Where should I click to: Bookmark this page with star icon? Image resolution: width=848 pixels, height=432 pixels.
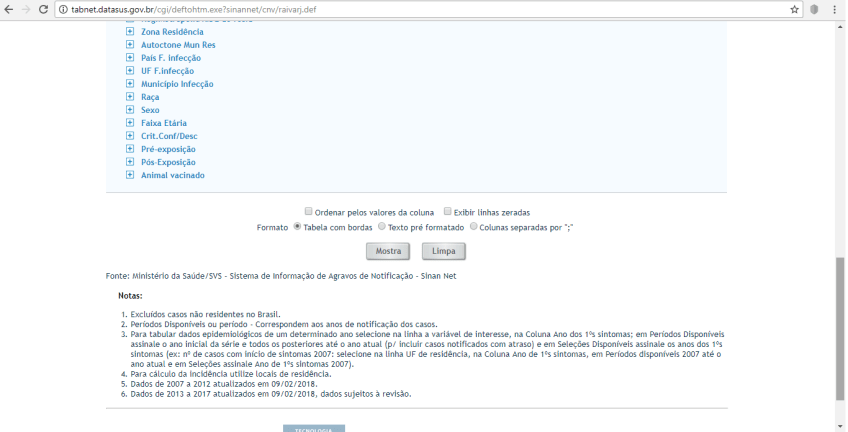tap(794, 9)
